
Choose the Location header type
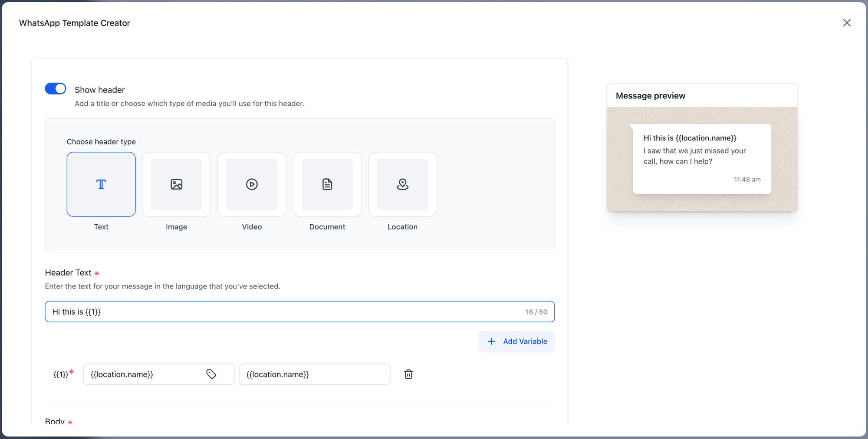tap(403, 184)
